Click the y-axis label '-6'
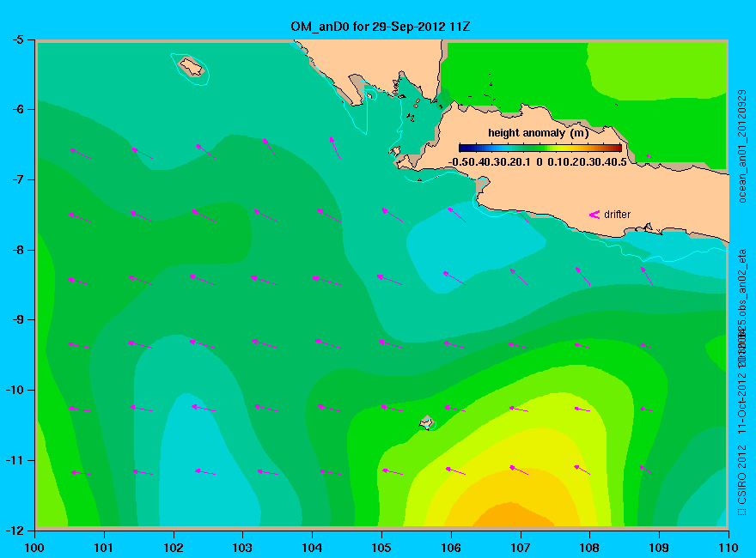Screen dimensions: 756x558 (17, 109)
